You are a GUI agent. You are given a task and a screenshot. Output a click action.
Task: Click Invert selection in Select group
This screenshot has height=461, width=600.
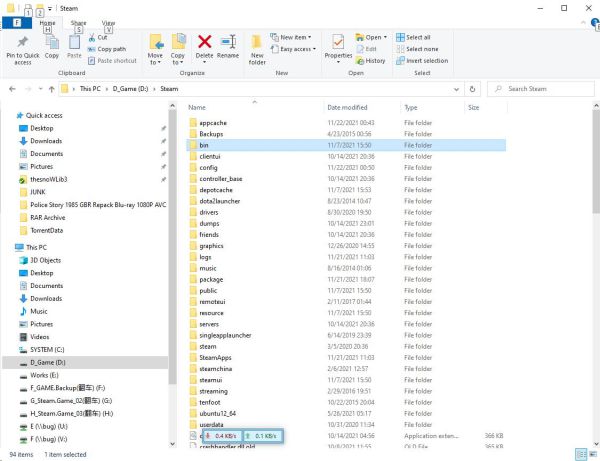click(424, 61)
